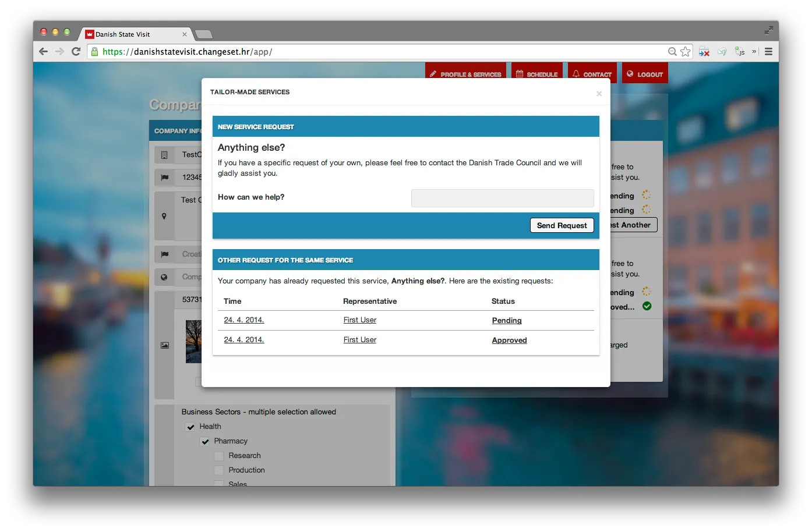Image resolution: width=812 pixels, height=532 pixels.
Task: Uncheck the Pharmacy checkbox
Action: coord(205,441)
